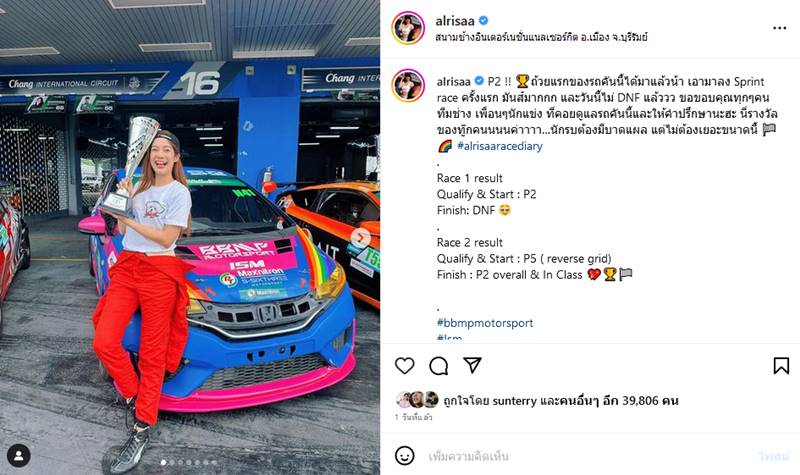Open the emoji picker smiley icon

(405, 455)
